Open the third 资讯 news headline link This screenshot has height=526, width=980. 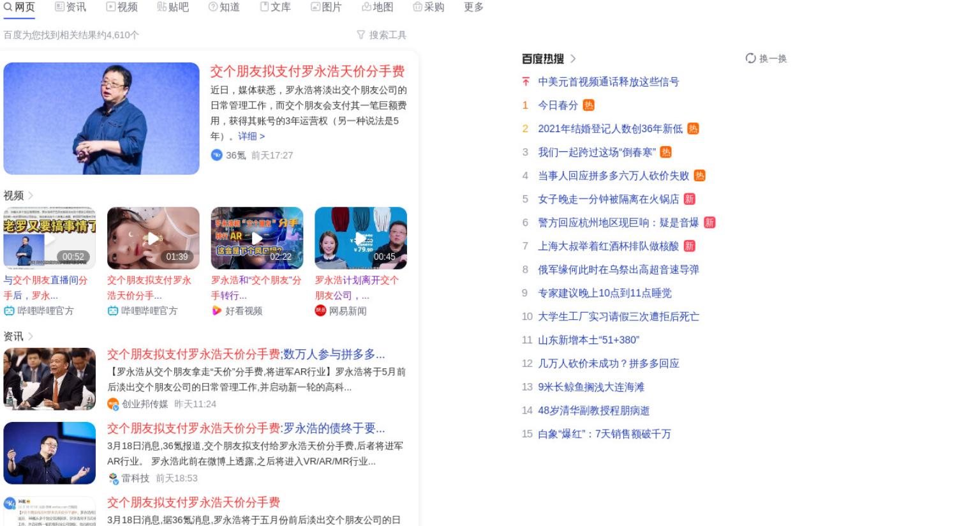tap(194, 502)
